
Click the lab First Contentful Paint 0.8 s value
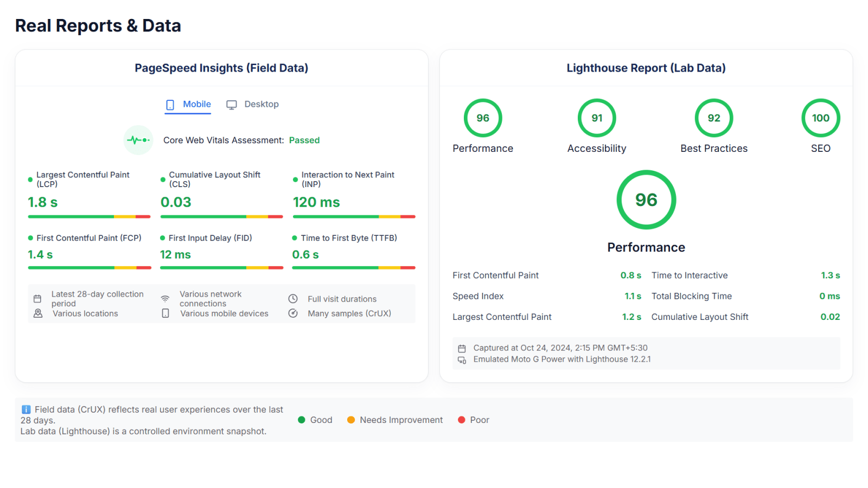click(x=631, y=275)
